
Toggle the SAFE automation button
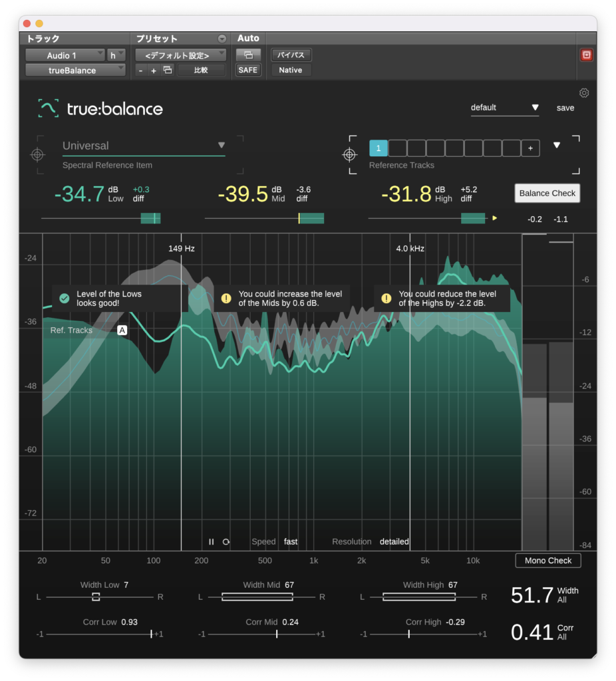coord(248,70)
